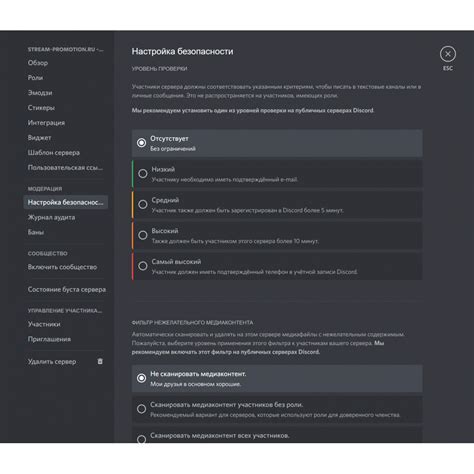The image size is (474, 474).
Task: Click the ESC close circle icon
Action: tap(448, 54)
